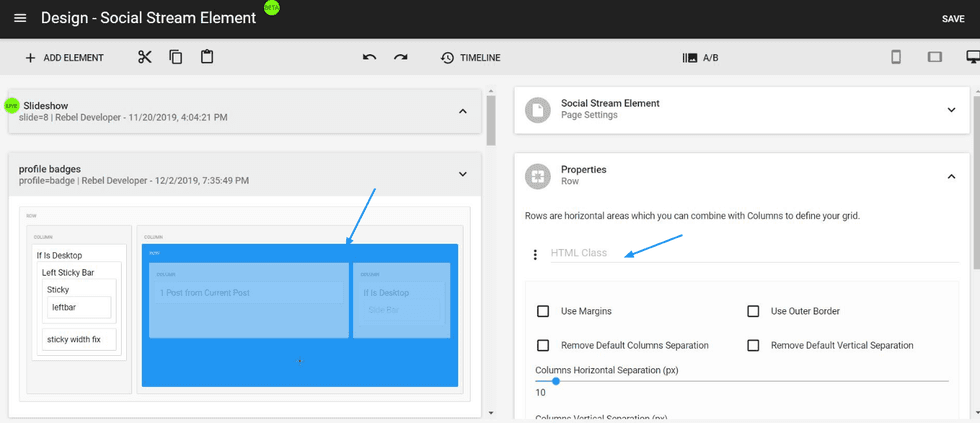Undo the last design change
Screen dimensions: 980x423
[369, 57]
